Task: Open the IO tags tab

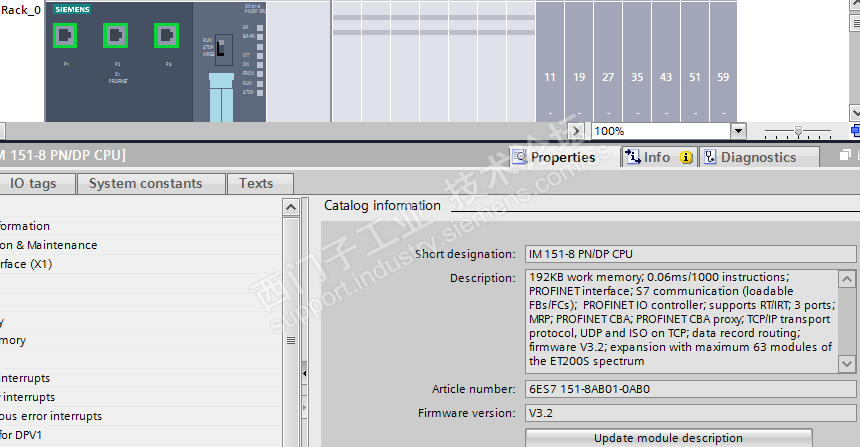Action: point(33,184)
